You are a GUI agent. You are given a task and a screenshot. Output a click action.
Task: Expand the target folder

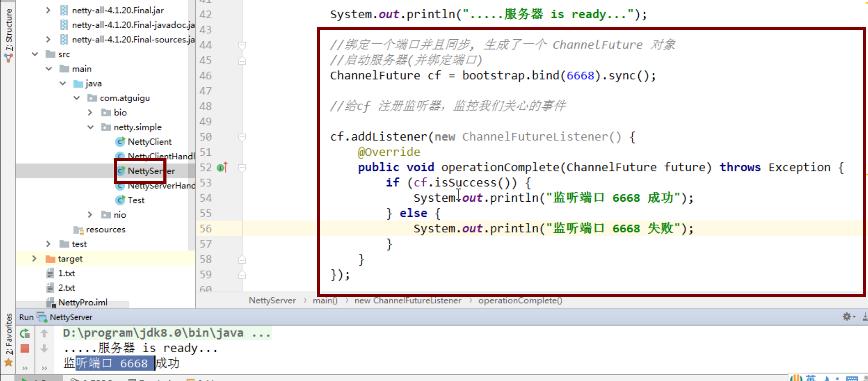pos(34,258)
